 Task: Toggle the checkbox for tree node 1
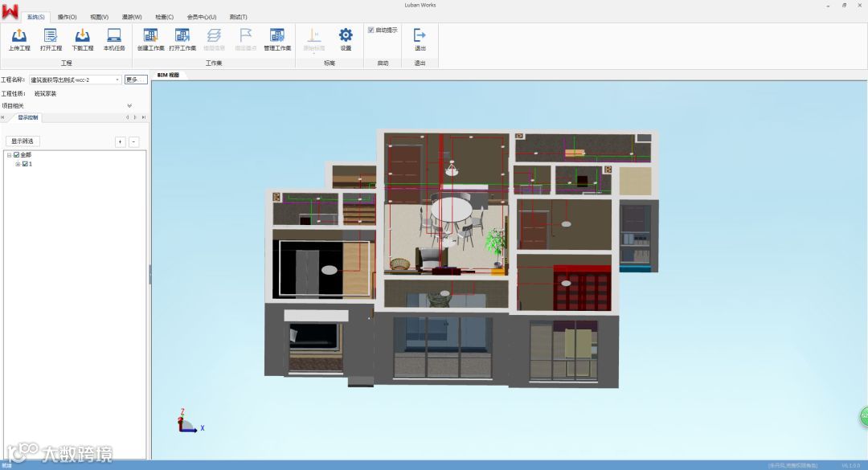25,164
